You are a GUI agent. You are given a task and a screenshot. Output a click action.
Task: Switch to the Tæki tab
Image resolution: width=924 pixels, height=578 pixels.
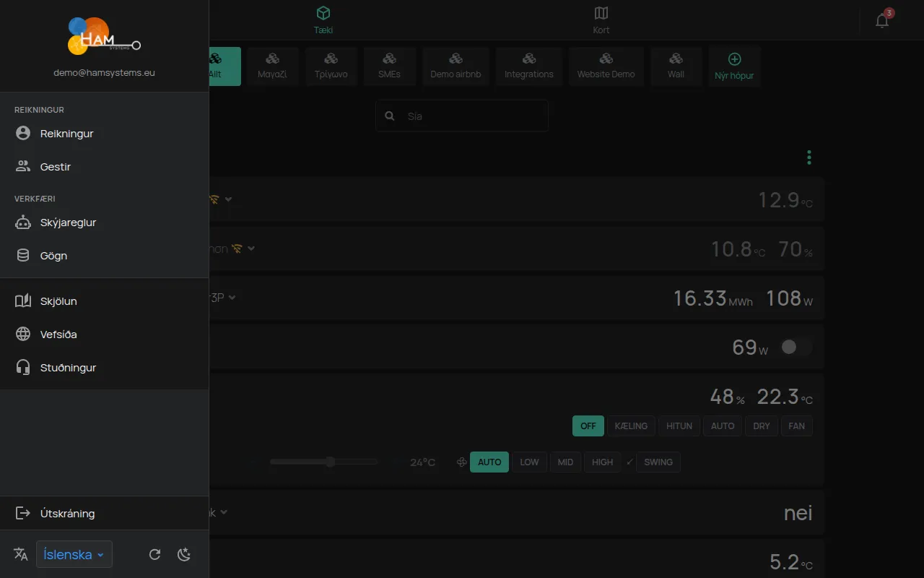(323, 20)
